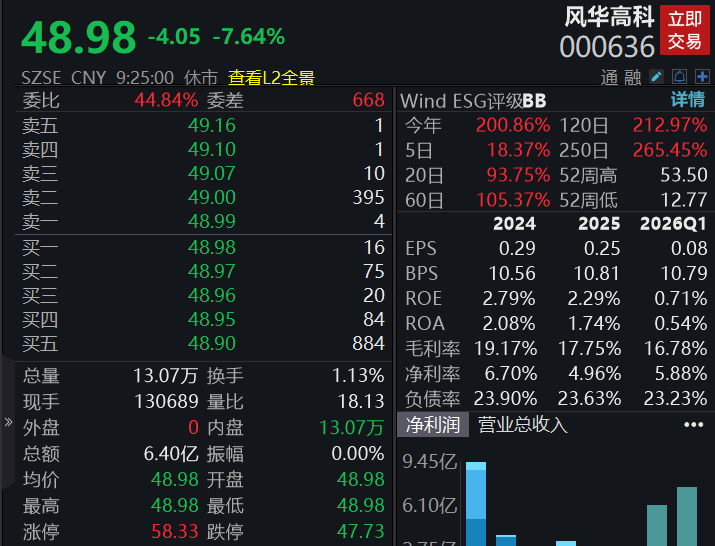
Task: Click the 今年 return 200.86%
Action: pos(513,125)
